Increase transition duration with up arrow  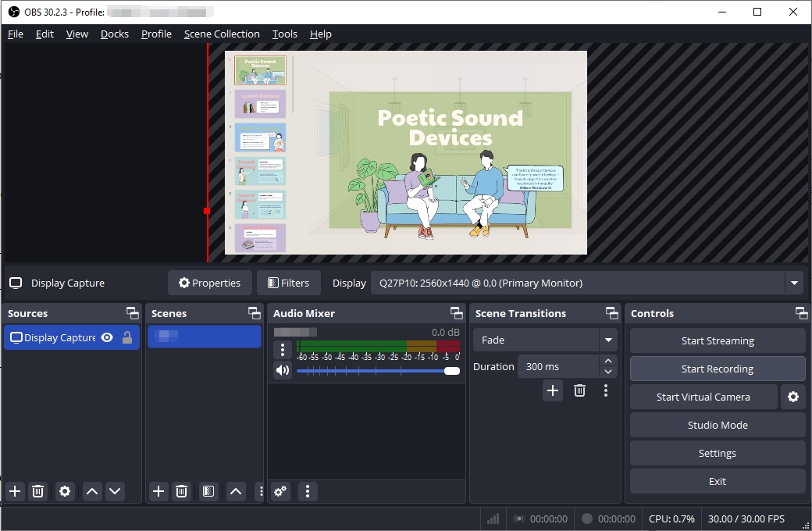(608, 361)
